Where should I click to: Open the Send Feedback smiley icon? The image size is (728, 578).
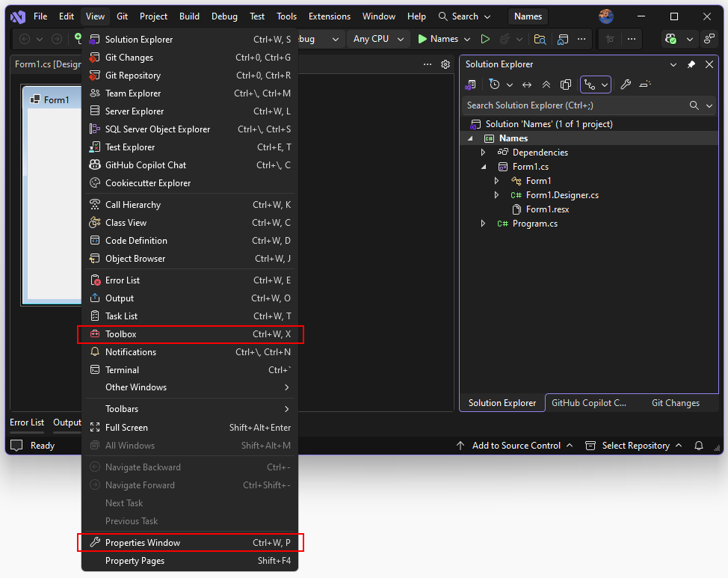(606, 16)
